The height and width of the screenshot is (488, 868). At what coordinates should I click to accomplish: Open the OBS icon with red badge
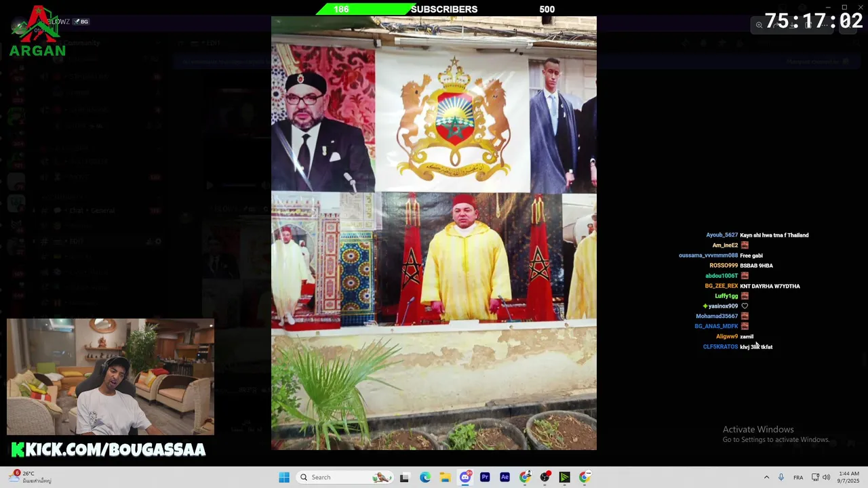coord(545,477)
